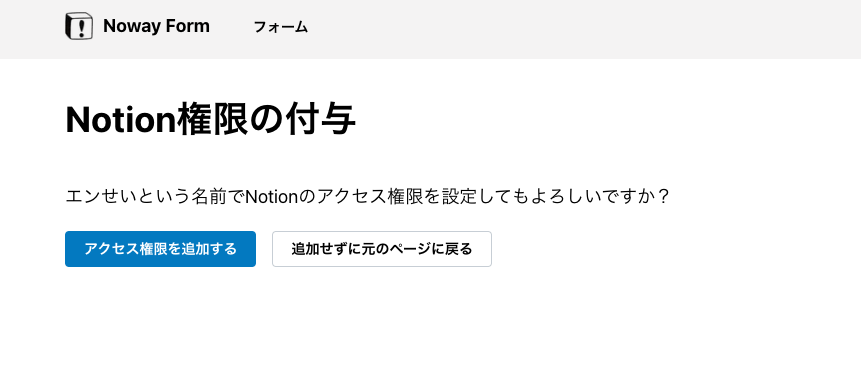Return to the previous page without adding
This screenshot has height=378, width=861.
point(382,249)
